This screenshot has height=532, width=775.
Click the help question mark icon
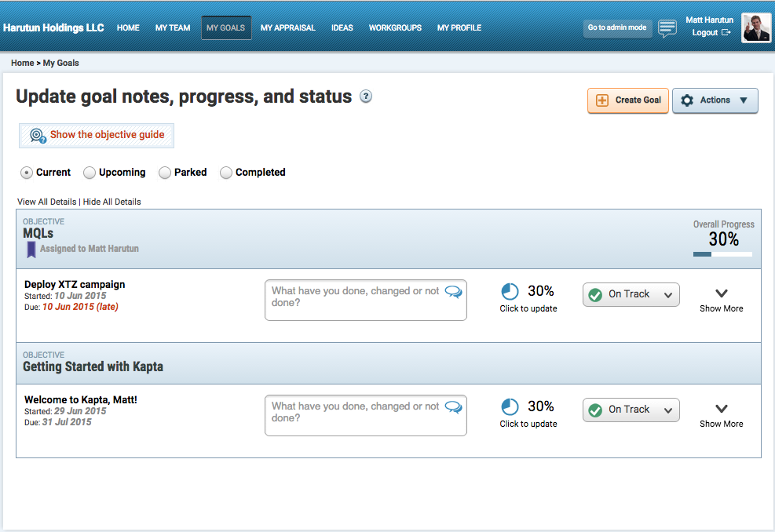366,97
